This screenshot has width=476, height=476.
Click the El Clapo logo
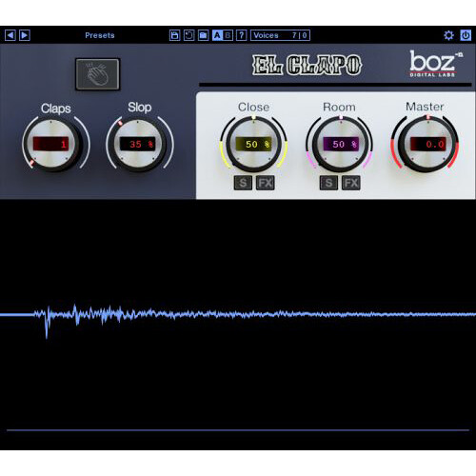click(307, 65)
